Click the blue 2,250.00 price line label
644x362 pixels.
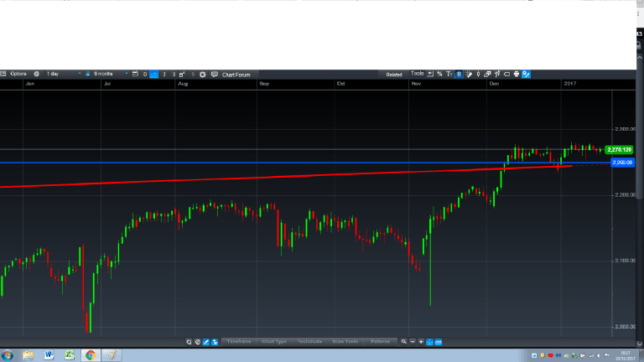(622, 163)
